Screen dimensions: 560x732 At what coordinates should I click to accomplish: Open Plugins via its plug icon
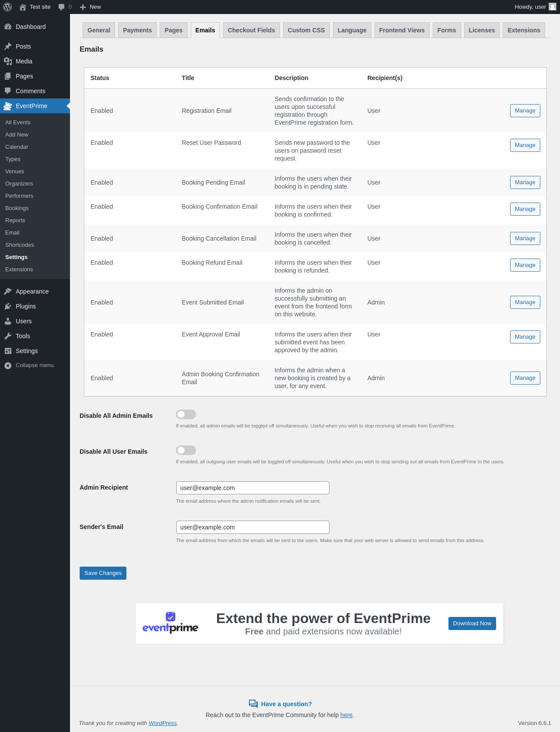pos(8,306)
